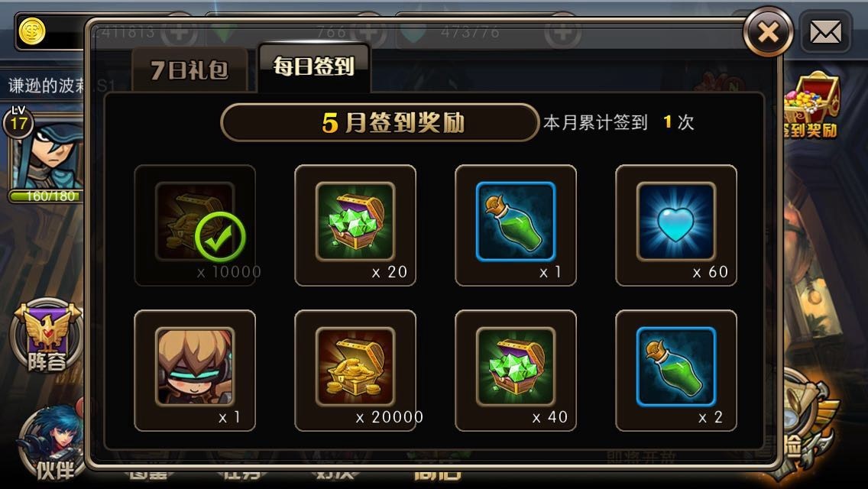
Task: Choose the blue heart x60 reward
Action: click(x=676, y=225)
